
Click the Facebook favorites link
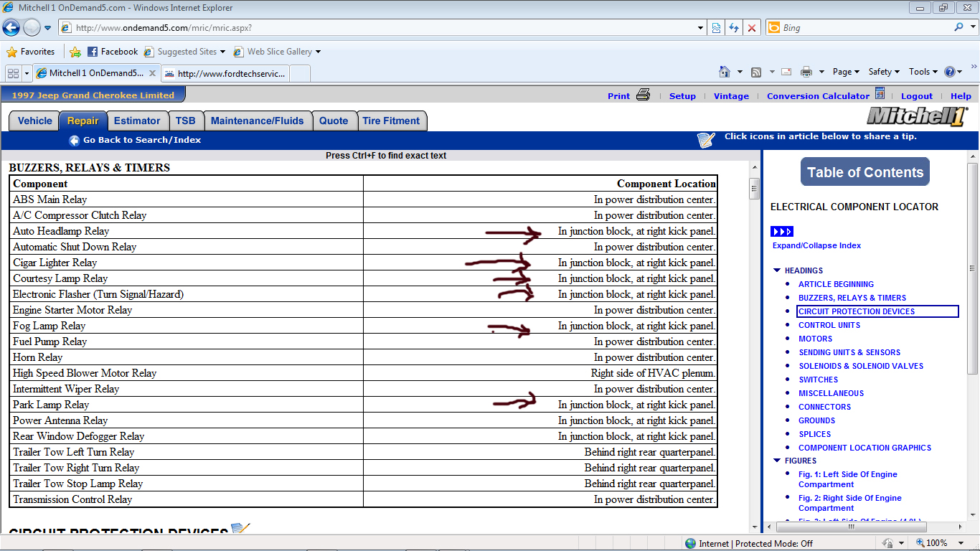pyautogui.click(x=113, y=52)
